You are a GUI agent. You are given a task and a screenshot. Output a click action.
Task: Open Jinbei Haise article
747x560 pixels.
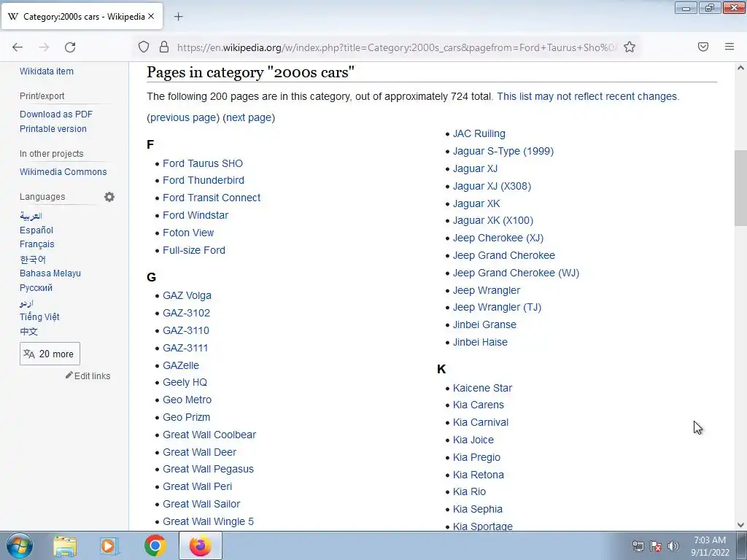[480, 342]
